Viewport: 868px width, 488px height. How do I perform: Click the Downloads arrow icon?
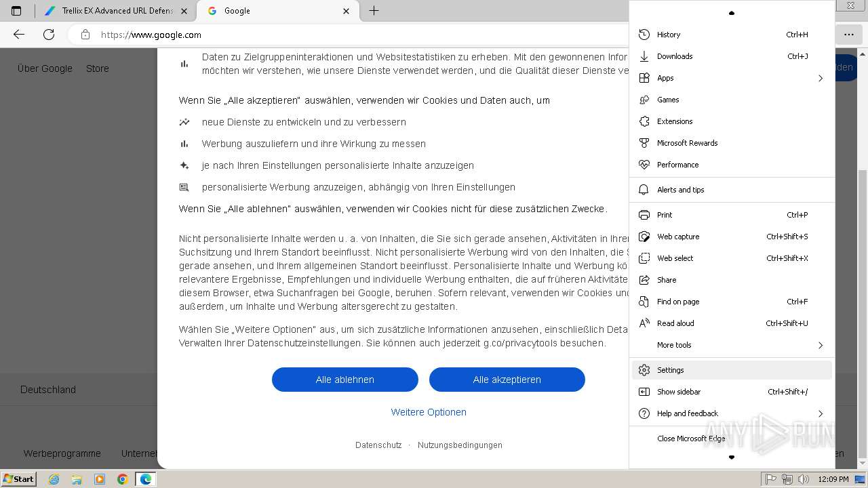coord(644,56)
